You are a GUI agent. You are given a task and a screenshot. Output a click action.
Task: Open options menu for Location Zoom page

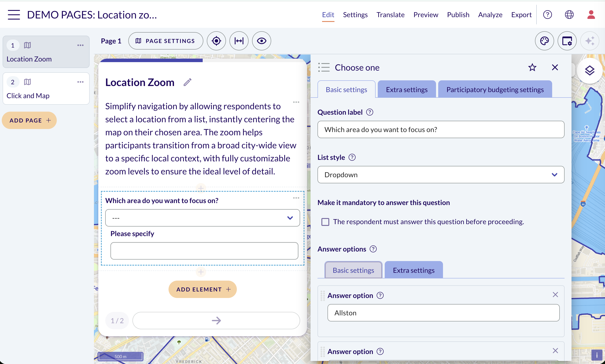[80, 45]
